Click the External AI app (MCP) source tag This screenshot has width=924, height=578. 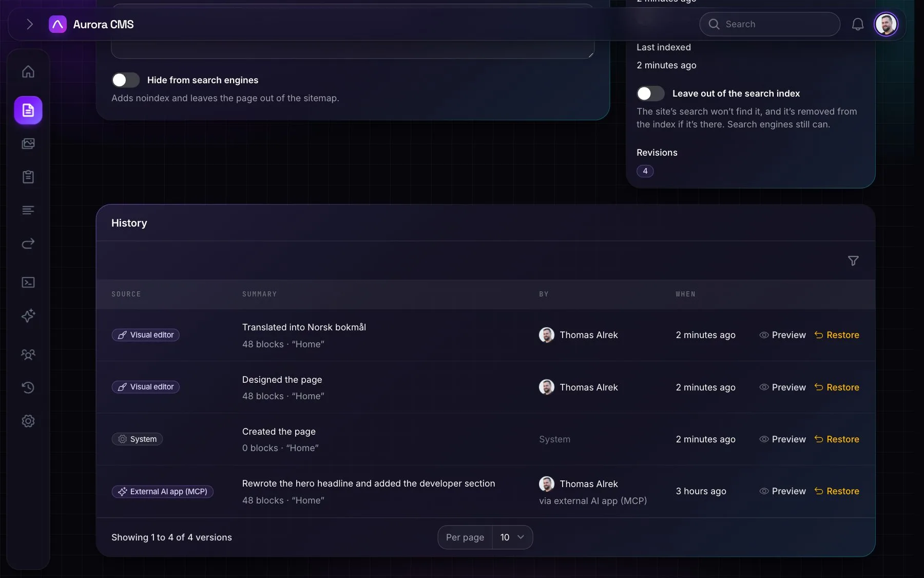click(162, 492)
